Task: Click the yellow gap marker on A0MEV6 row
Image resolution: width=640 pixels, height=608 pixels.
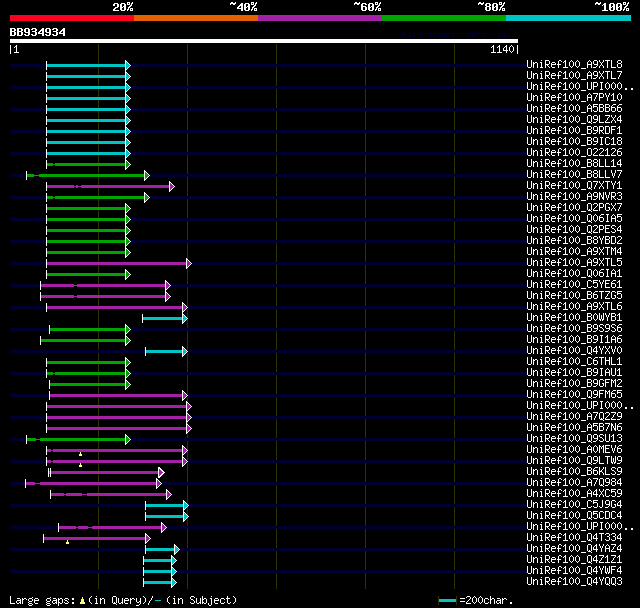Action: [80, 454]
